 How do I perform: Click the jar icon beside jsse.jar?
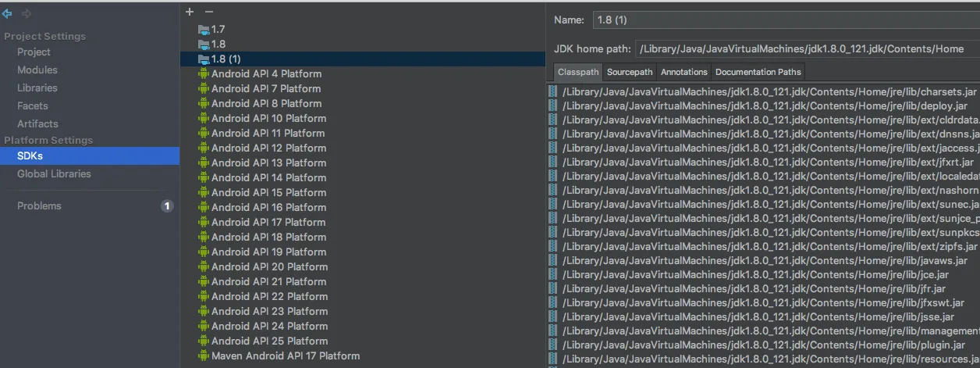(553, 316)
